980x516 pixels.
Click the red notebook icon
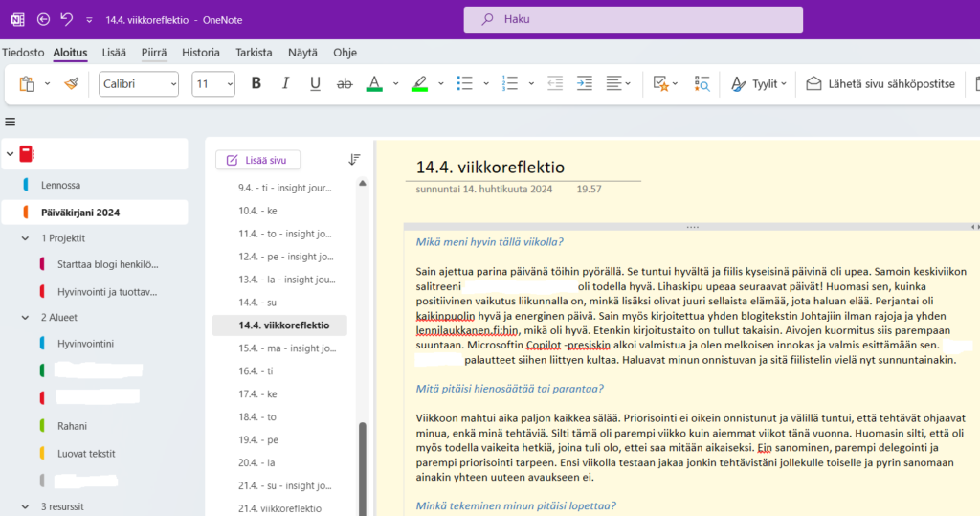tap(26, 154)
